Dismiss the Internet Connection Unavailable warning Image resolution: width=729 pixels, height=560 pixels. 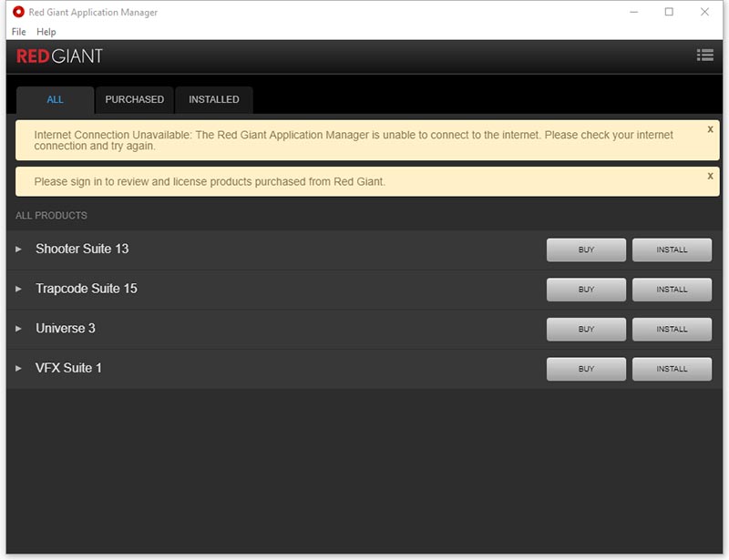[x=710, y=129]
